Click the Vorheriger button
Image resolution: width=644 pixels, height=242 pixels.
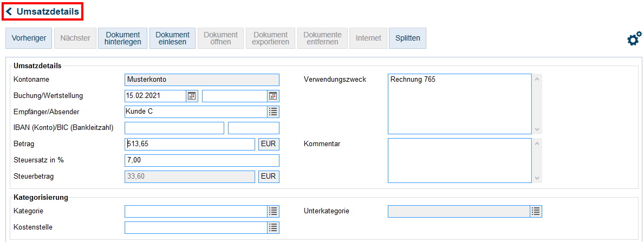point(29,38)
